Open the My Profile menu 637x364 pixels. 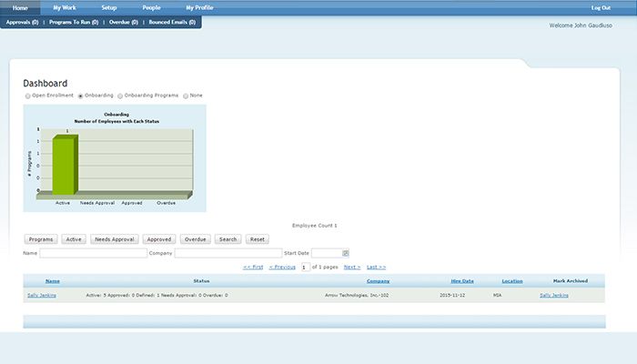point(199,7)
